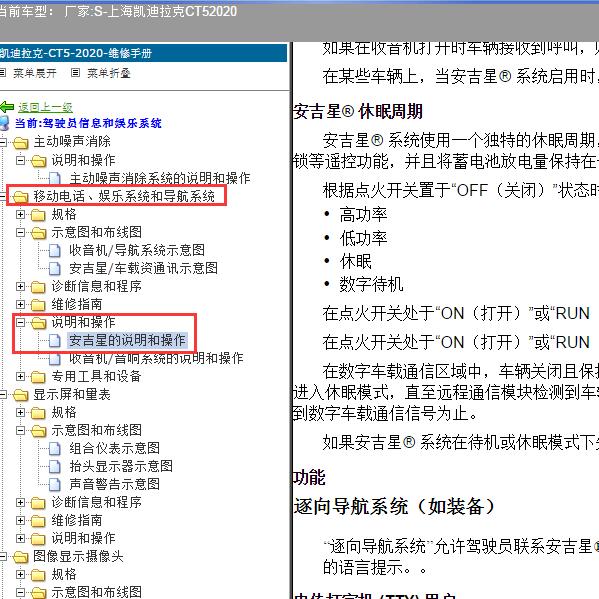Open 主动噪声消除系统的说明和操作 document

pos(160,178)
